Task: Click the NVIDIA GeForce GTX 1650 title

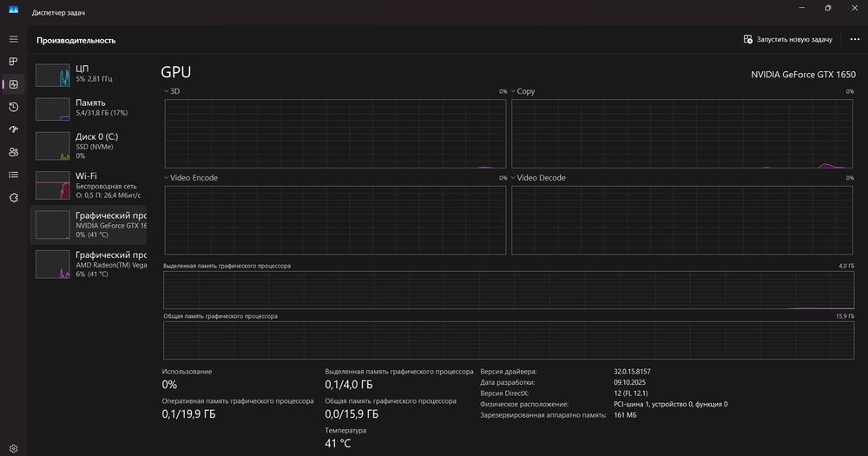Action: (x=803, y=74)
